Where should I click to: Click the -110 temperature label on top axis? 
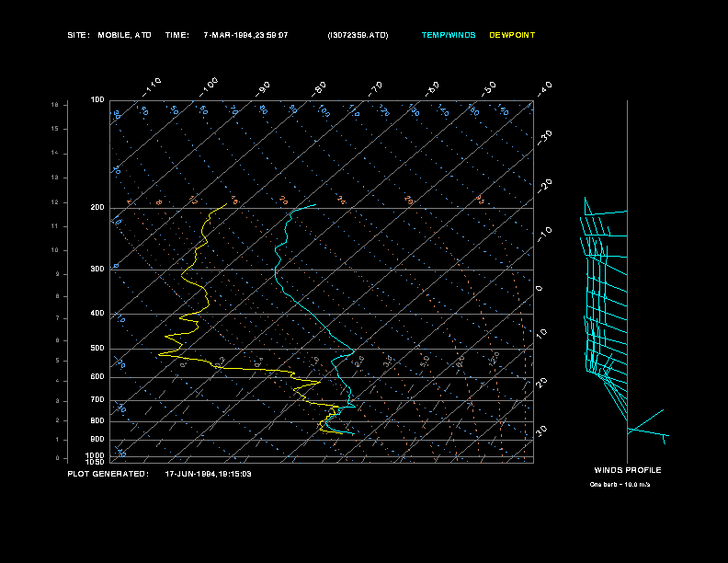(x=154, y=85)
